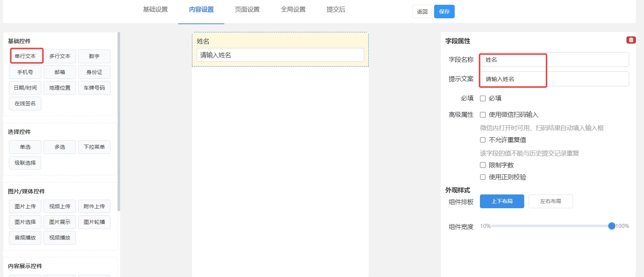Insert the dropdown menu control

[94, 147]
